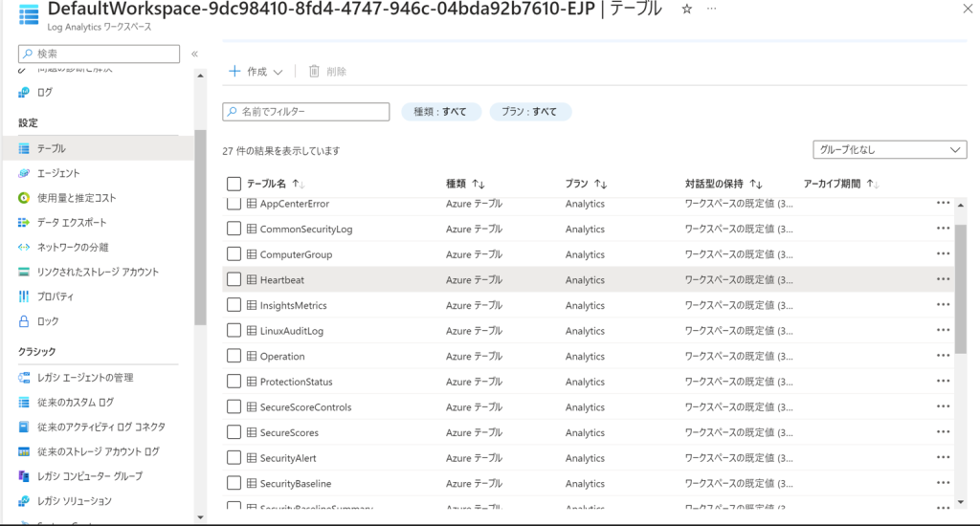The image size is (980, 526).
Task: Click the ログ sidebar icon
Action: [24, 93]
